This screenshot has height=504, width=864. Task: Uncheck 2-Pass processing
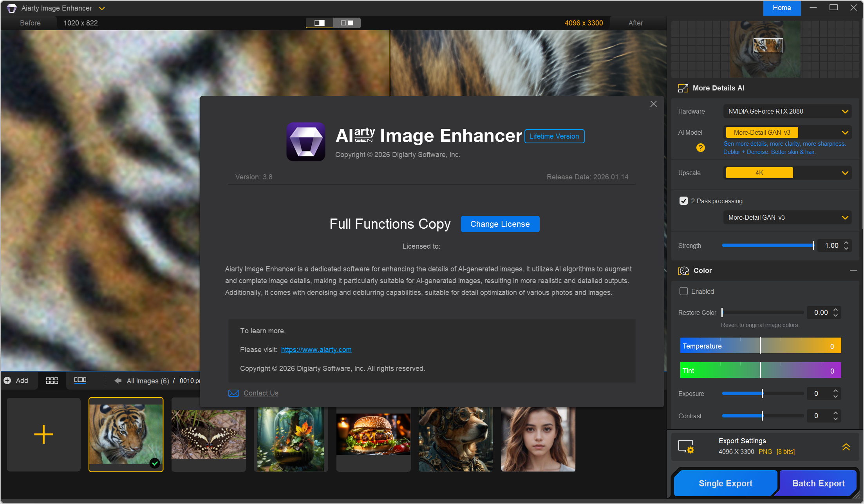683,201
